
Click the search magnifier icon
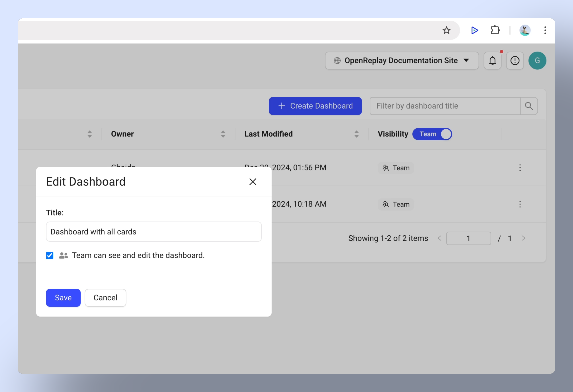(529, 106)
